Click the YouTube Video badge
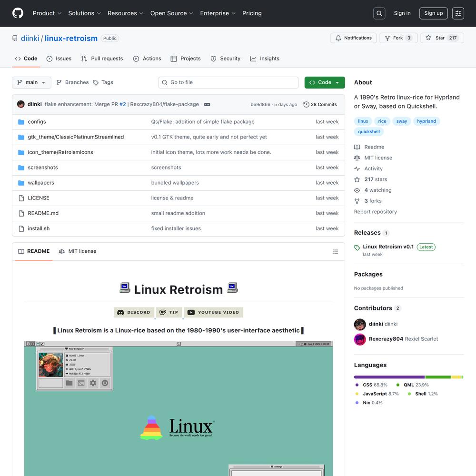 213,312
